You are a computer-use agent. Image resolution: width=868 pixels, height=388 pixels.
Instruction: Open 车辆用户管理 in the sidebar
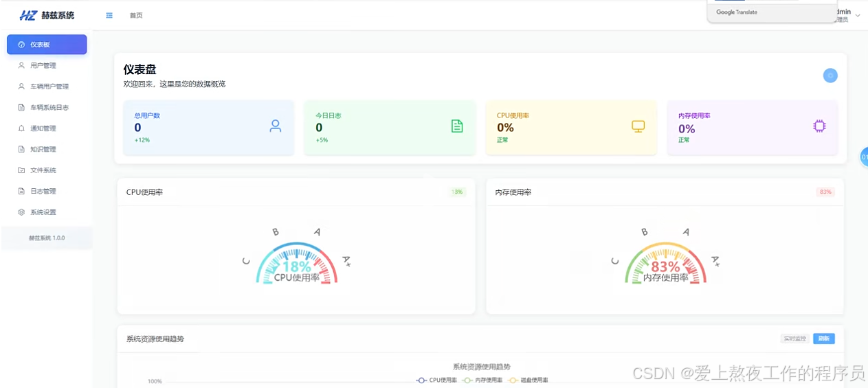pyautogui.click(x=47, y=87)
